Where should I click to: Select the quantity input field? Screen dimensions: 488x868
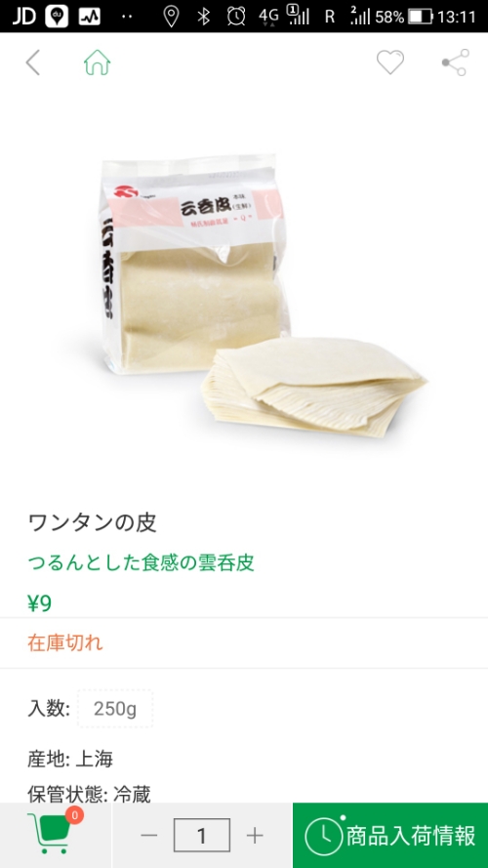pos(201,835)
